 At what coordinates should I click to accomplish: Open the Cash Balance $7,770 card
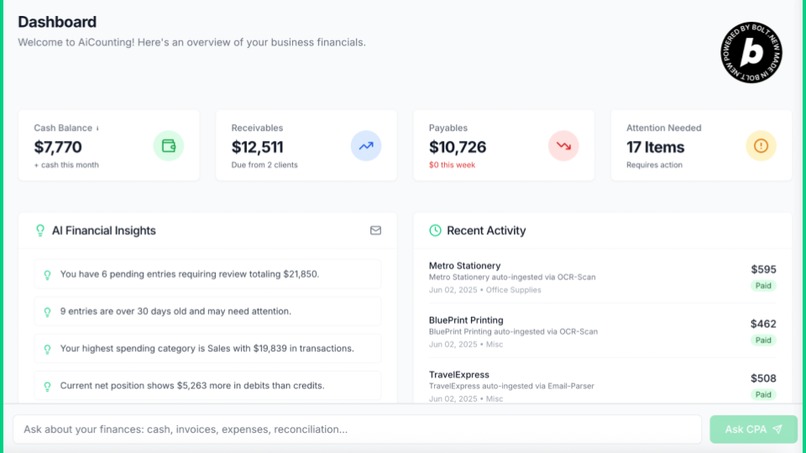coord(109,145)
